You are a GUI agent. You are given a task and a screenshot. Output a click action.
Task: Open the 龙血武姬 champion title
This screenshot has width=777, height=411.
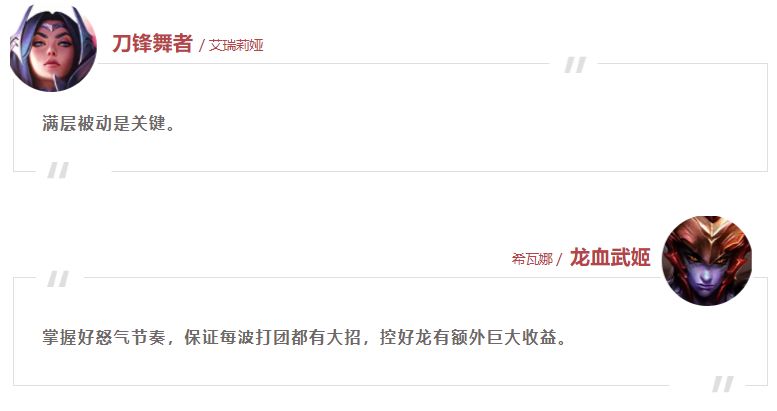click(610, 257)
